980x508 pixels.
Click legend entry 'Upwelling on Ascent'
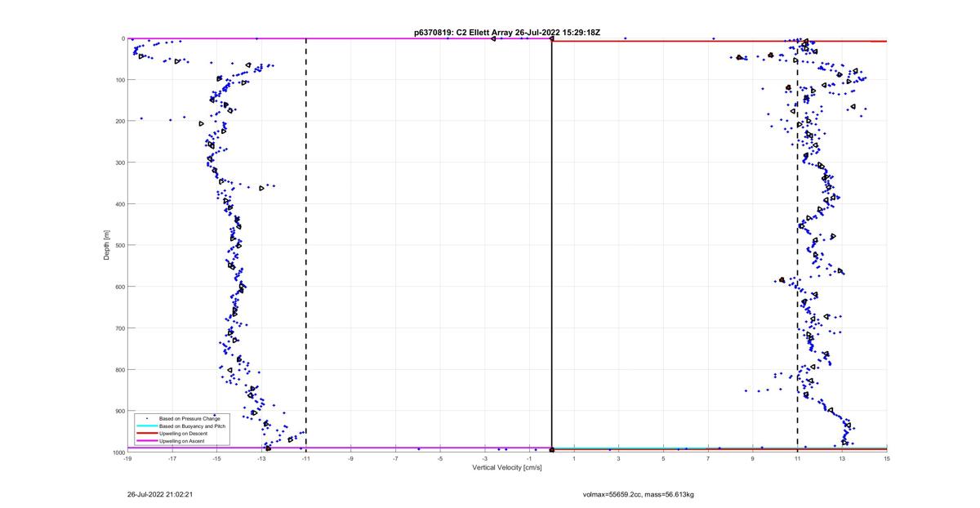pos(182,441)
